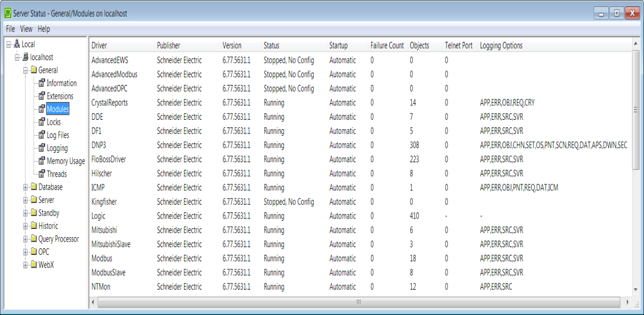
Task: Click the scroll up arrow button
Action: [x=636, y=44]
